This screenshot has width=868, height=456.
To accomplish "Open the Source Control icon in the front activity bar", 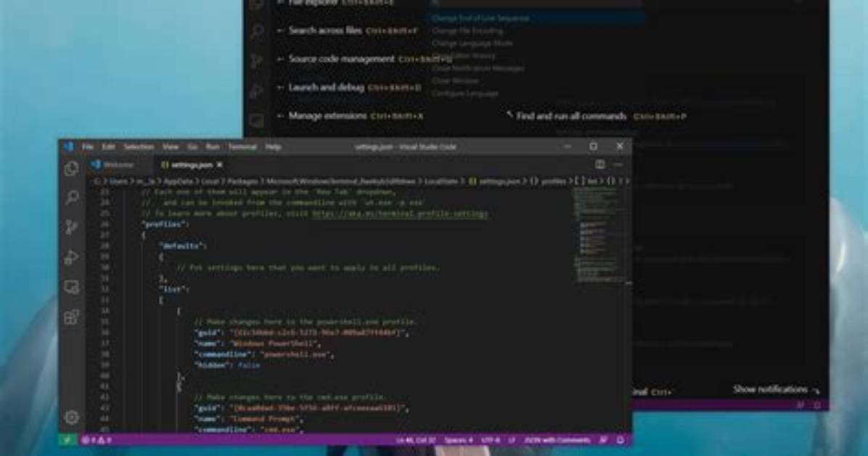I will [x=71, y=227].
